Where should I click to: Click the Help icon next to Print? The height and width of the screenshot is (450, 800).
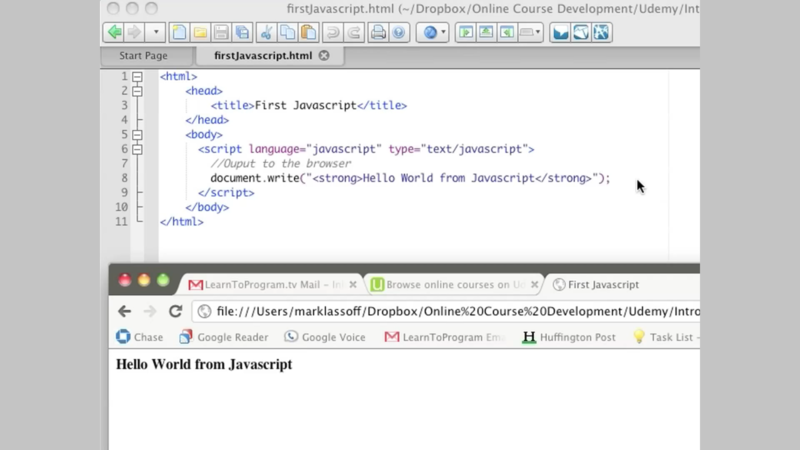tap(399, 32)
